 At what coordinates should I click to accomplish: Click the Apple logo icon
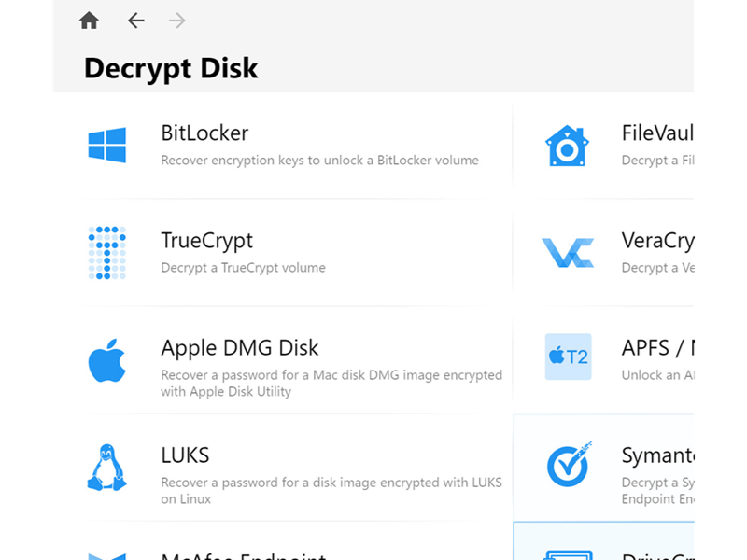click(107, 360)
